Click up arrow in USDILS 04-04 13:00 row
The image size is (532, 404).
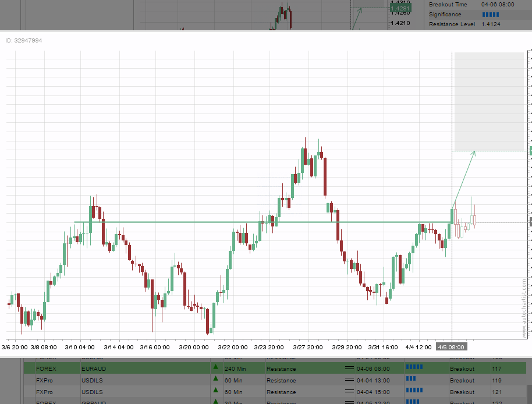pyautogui.click(x=215, y=378)
